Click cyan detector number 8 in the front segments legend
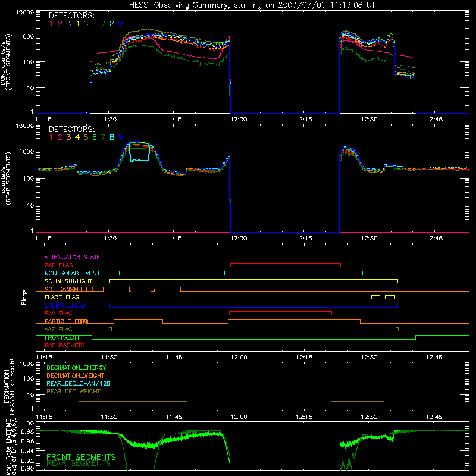Image resolution: width=476 pixels, height=476 pixels. (112, 24)
